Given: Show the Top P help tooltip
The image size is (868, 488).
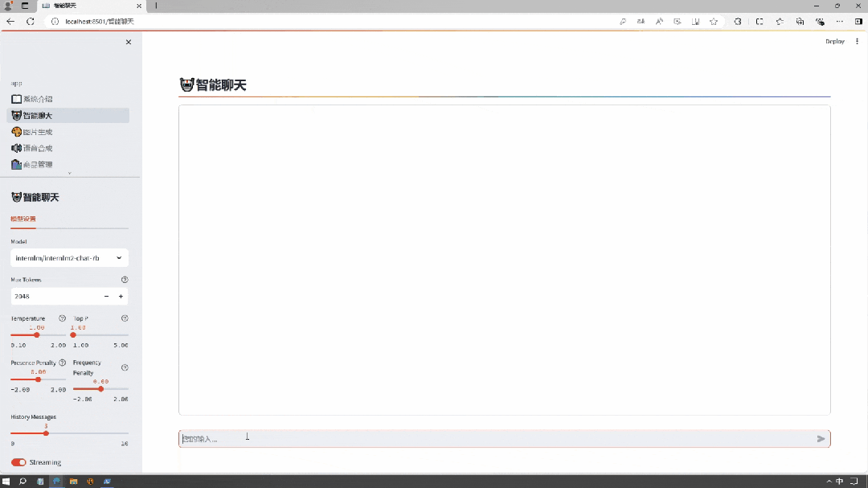Looking at the screenshot, I should click(x=125, y=318).
